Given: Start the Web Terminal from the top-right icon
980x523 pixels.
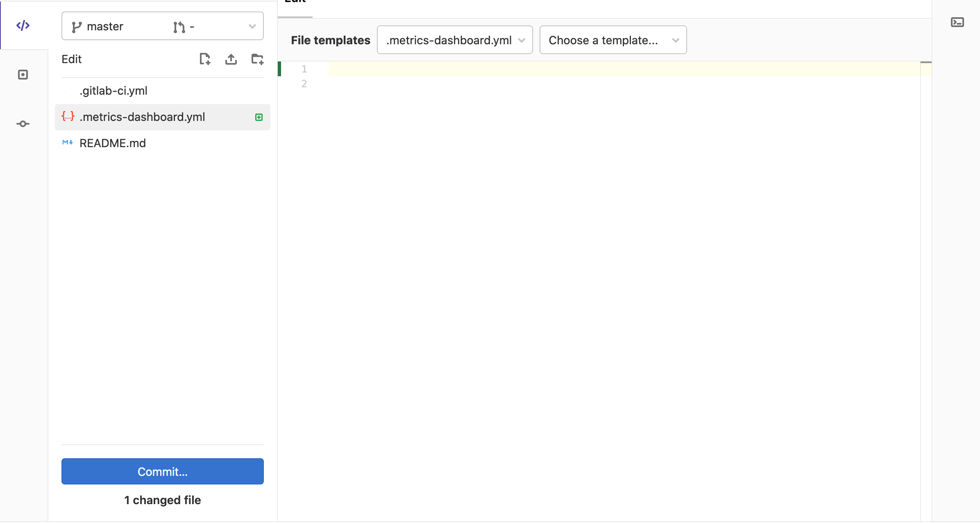Looking at the screenshot, I should [958, 23].
